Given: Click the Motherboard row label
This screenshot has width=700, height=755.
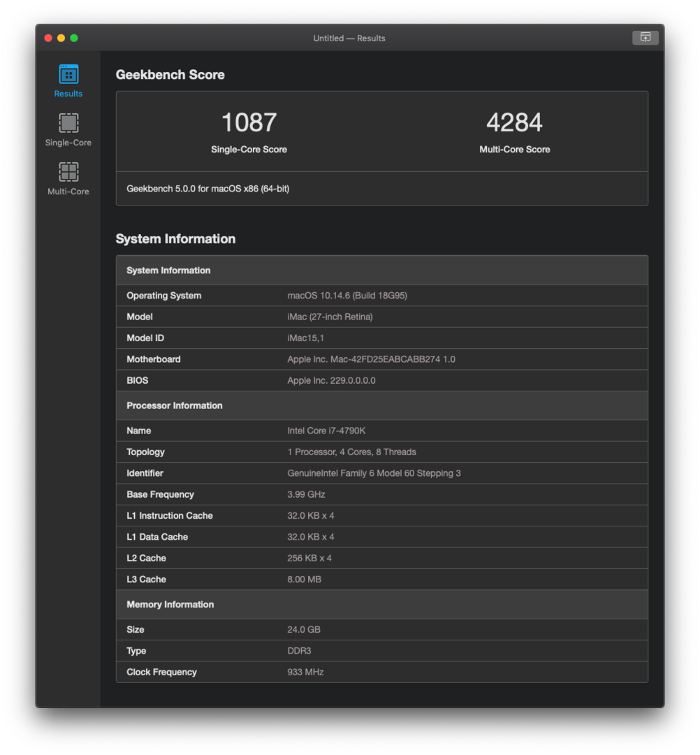Looking at the screenshot, I should point(154,359).
